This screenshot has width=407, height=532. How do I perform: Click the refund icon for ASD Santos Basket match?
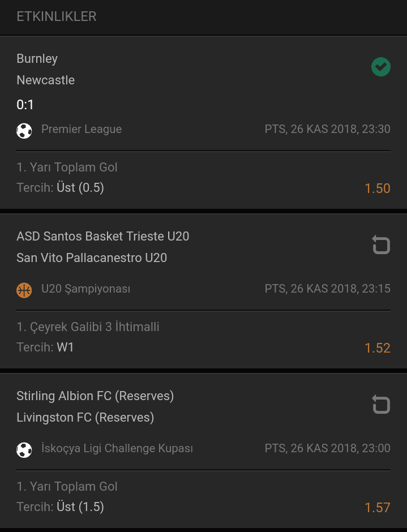[x=381, y=244]
